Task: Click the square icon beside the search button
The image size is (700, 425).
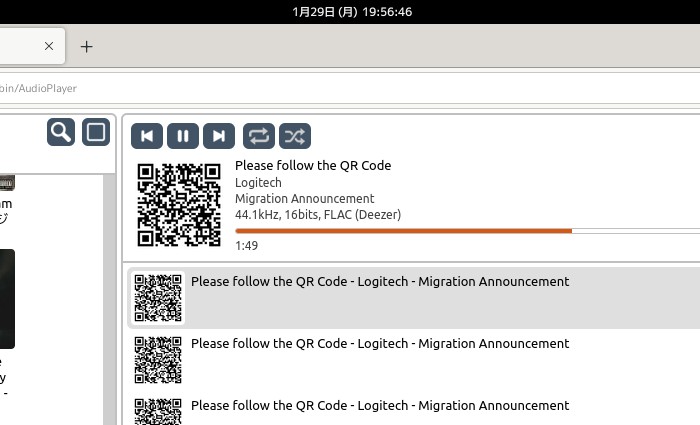Action: point(96,132)
